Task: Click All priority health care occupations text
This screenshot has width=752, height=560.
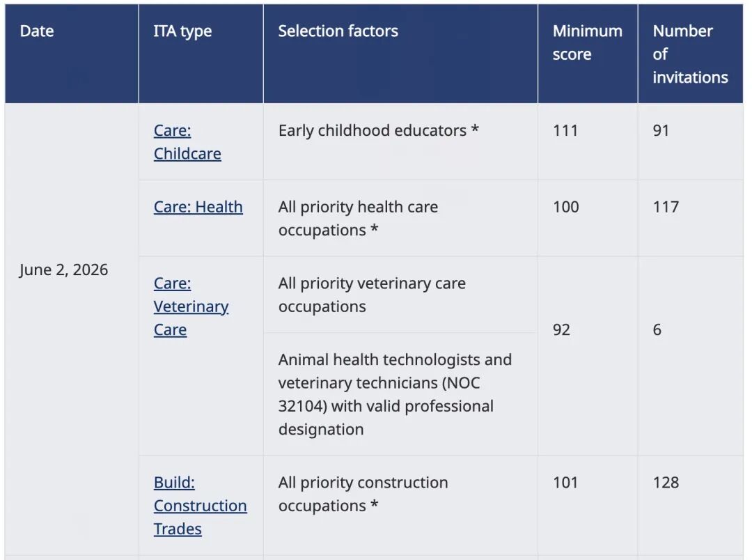Action: (x=358, y=218)
